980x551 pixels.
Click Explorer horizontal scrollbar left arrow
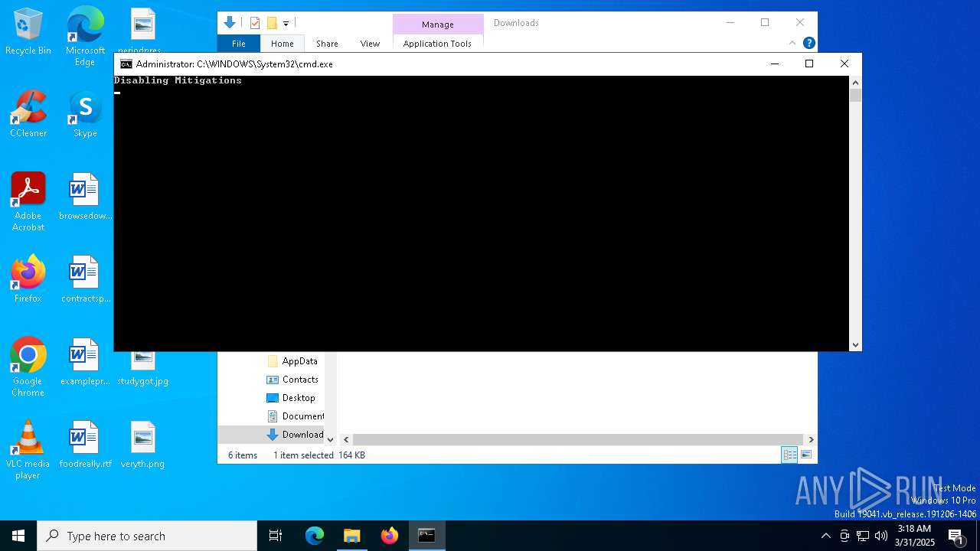coord(346,439)
